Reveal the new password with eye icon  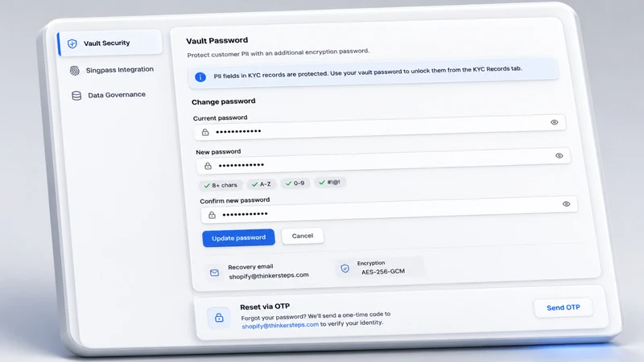(559, 155)
